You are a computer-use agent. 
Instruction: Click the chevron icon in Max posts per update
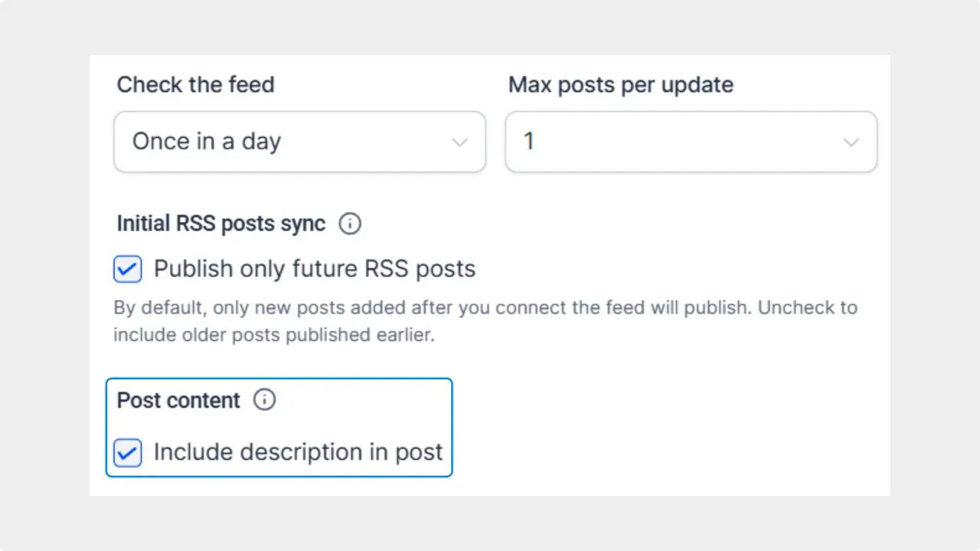point(851,142)
